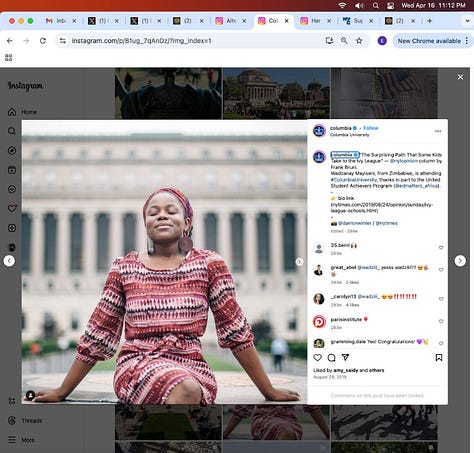The width and height of the screenshot is (474, 453).
Task: Open the Messages icon in sidebar
Action: (x=12, y=189)
